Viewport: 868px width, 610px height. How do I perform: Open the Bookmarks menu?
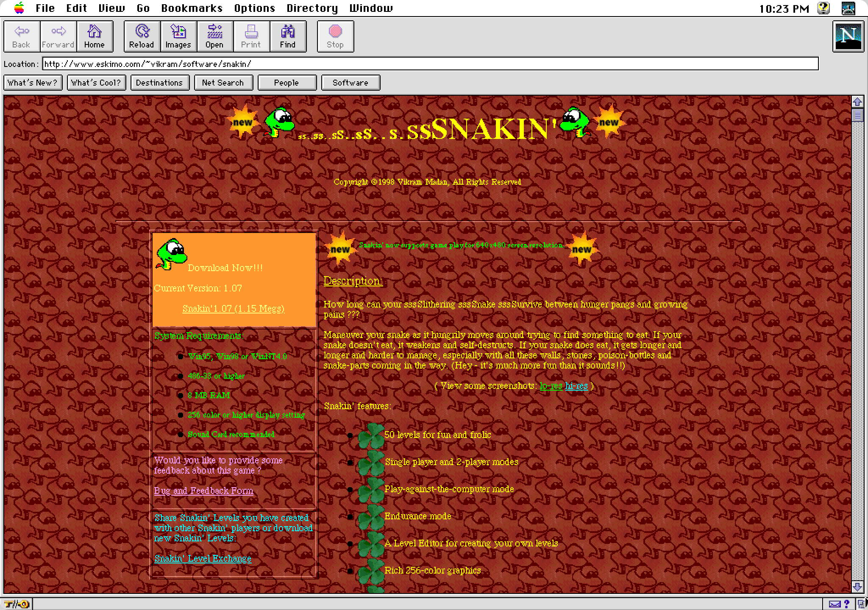[192, 8]
